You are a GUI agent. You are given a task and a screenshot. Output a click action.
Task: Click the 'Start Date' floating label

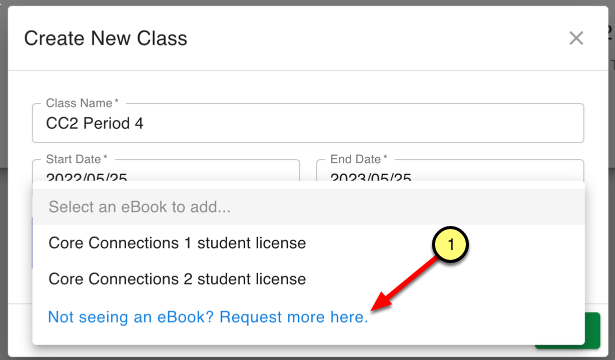[76, 159]
